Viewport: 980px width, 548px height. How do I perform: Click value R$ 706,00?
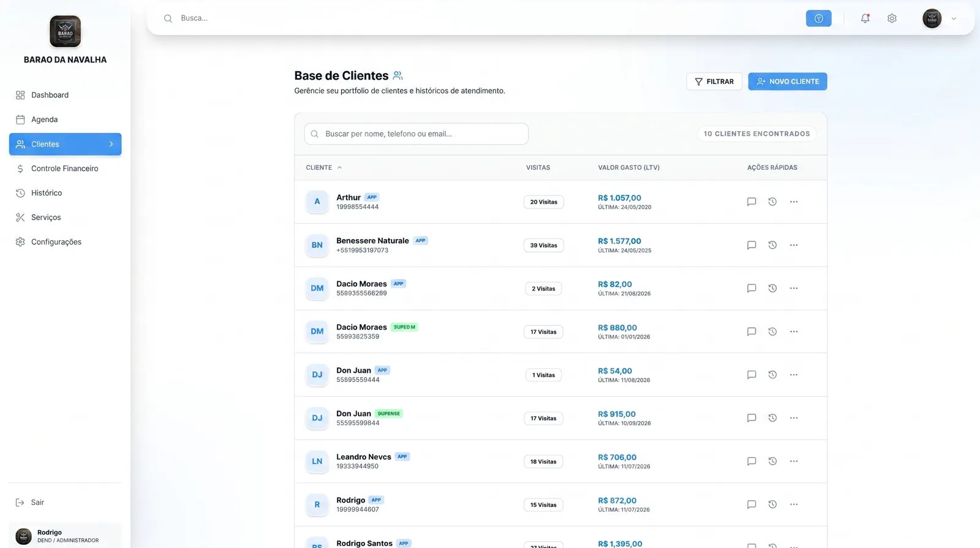(617, 457)
